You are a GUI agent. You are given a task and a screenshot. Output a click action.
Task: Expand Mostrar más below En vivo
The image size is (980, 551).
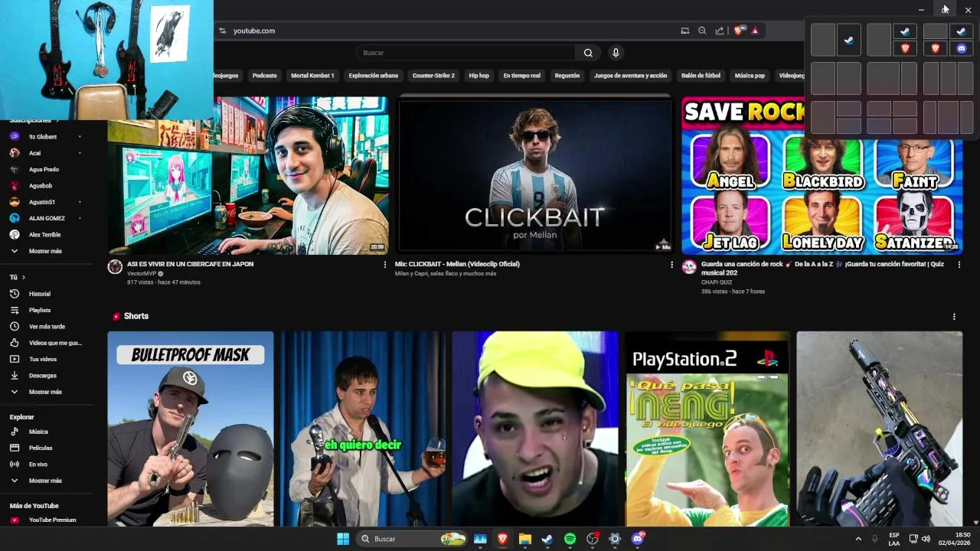click(x=47, y=481)
